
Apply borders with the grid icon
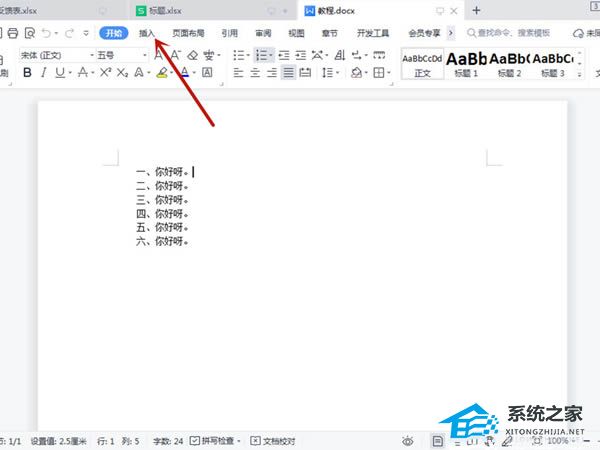(379, 72)
